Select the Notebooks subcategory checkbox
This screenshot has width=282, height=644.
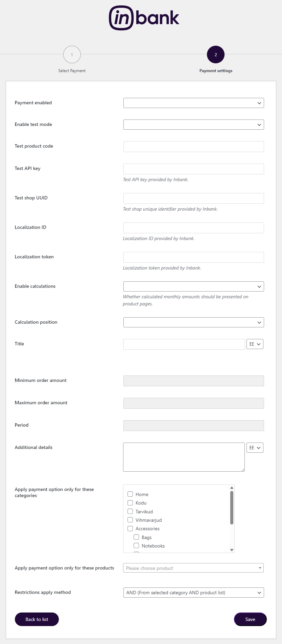point(136,545)
